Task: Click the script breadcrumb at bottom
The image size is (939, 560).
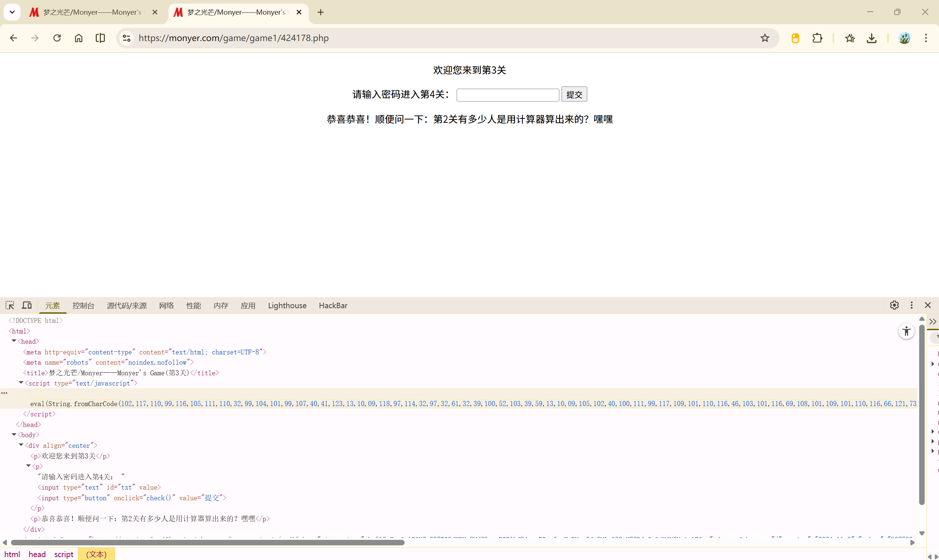Action: pos(63,554)
